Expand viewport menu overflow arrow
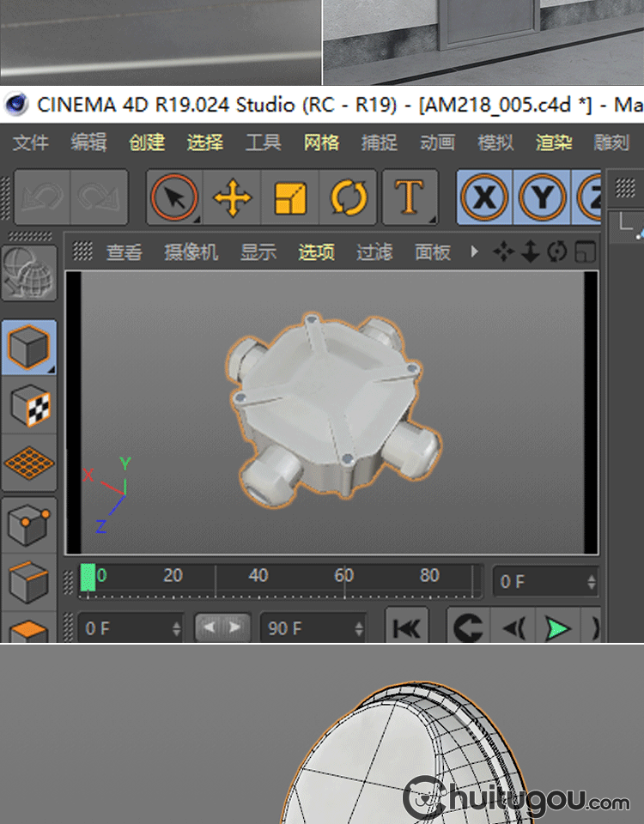The height and width of the screenshot is (824, 644). (x=474, y=251)
